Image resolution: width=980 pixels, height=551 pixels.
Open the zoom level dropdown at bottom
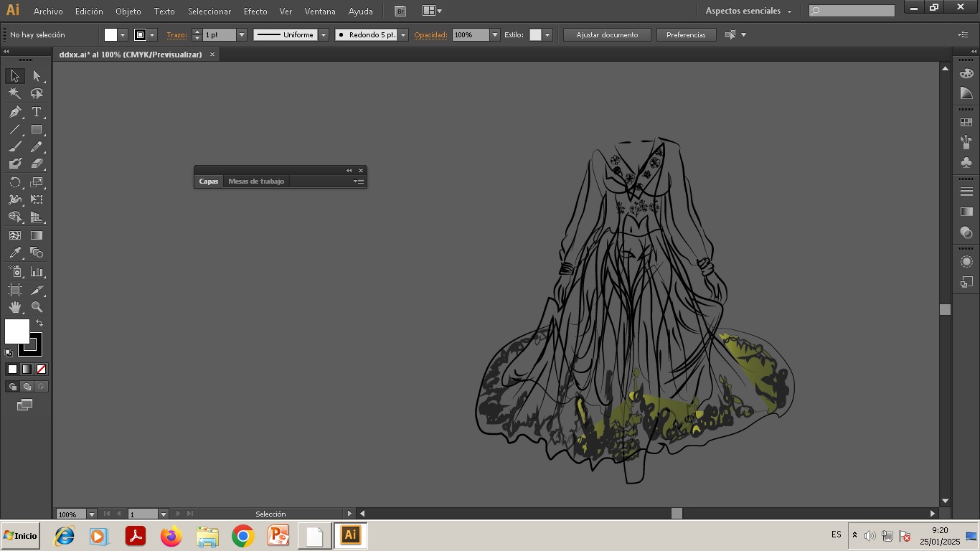pyautogui.click(x=91, y=514)
